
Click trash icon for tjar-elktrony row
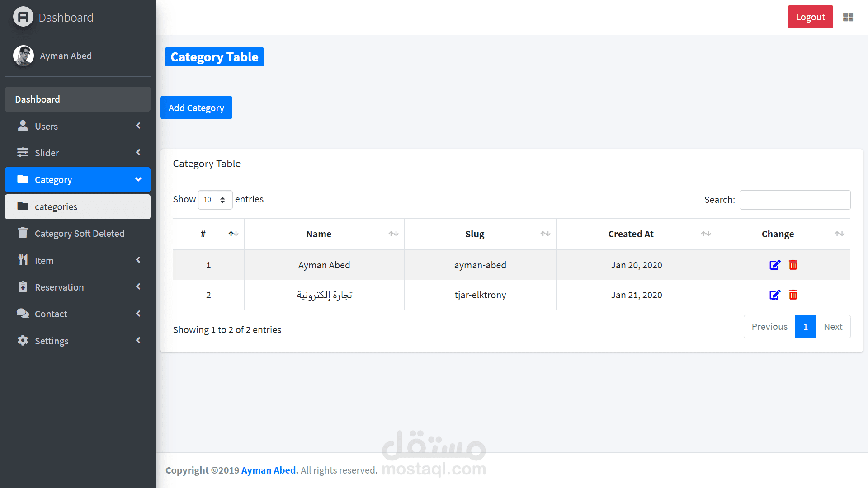tap(793, 295)
